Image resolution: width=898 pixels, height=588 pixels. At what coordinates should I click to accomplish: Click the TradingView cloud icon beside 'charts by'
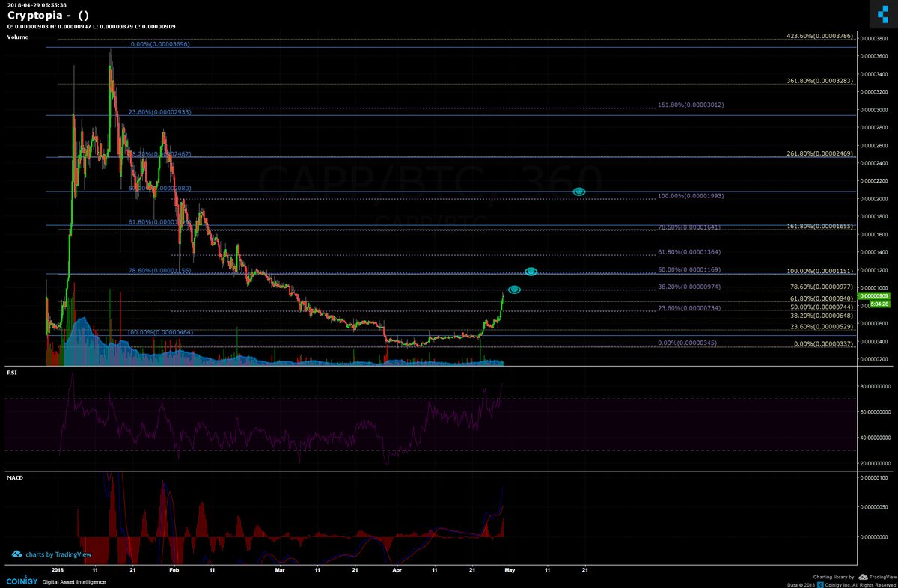pos(16,554)
